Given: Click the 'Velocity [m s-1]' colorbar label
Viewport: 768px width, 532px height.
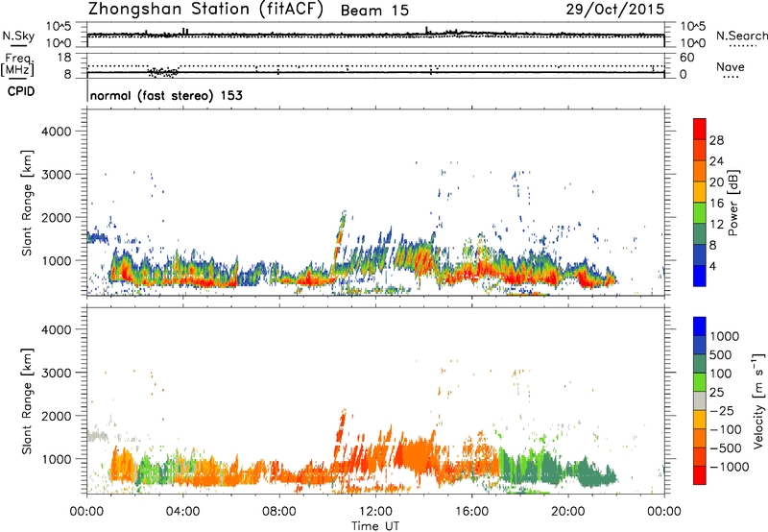Looking at the screenshot, I should pos(758,401).
